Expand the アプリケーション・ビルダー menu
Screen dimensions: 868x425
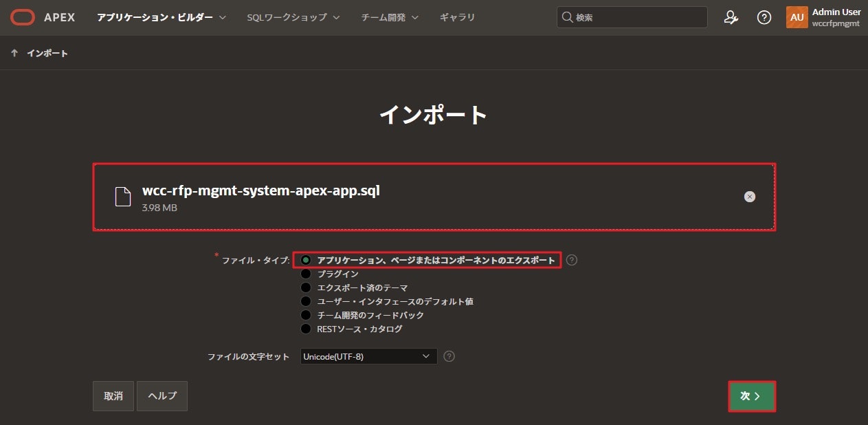(154, 17)
